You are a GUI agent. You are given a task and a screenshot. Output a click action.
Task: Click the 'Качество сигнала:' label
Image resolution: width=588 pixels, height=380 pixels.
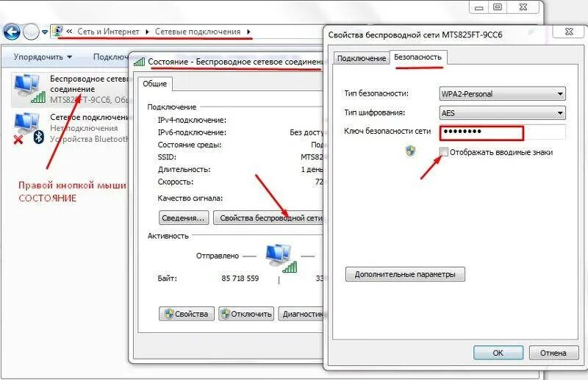coord(190,198)
